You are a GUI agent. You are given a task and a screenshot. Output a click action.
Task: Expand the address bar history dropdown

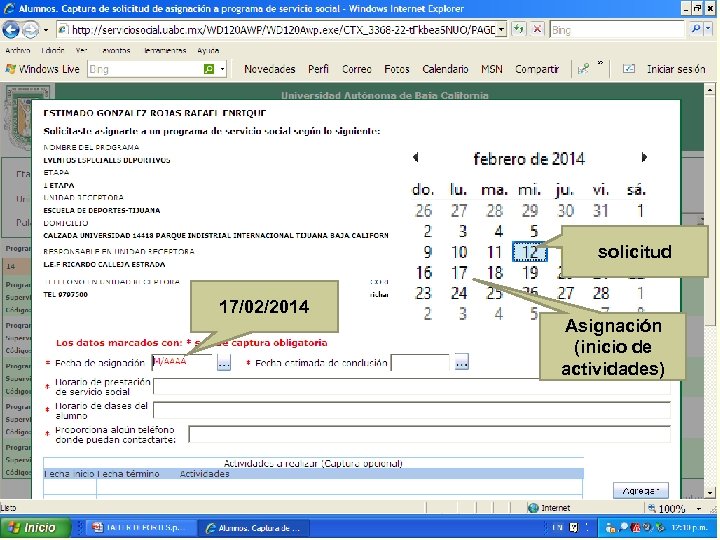(x=502, y=30)
